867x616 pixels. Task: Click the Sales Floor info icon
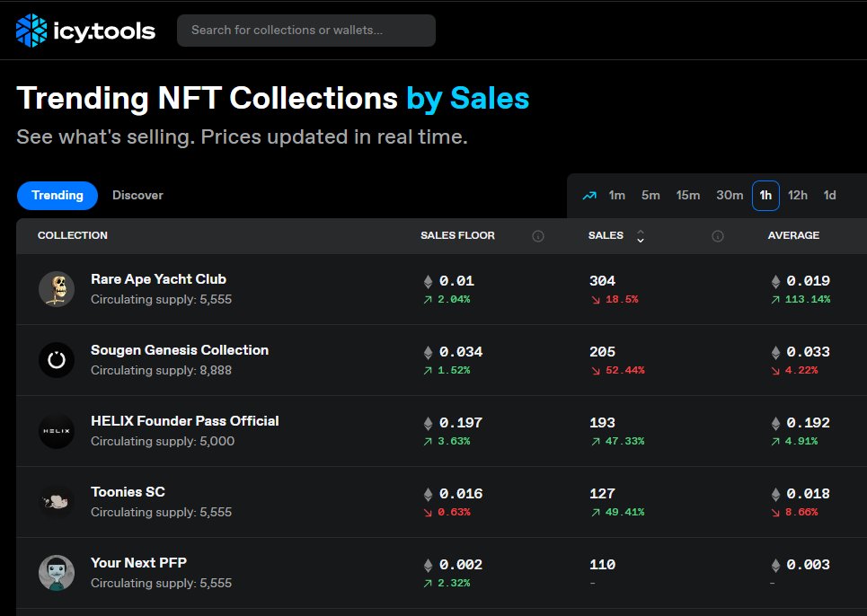click(x=538, y=236)
